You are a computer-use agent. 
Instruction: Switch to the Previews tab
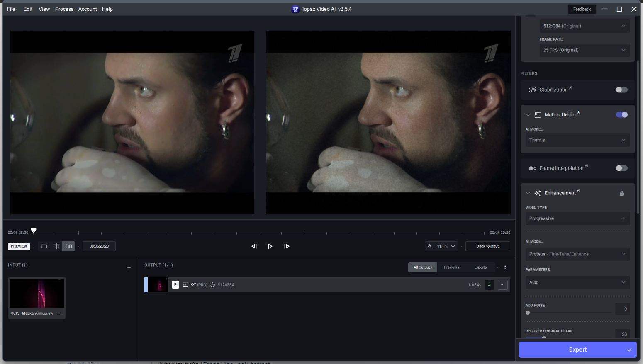point(451,267)
